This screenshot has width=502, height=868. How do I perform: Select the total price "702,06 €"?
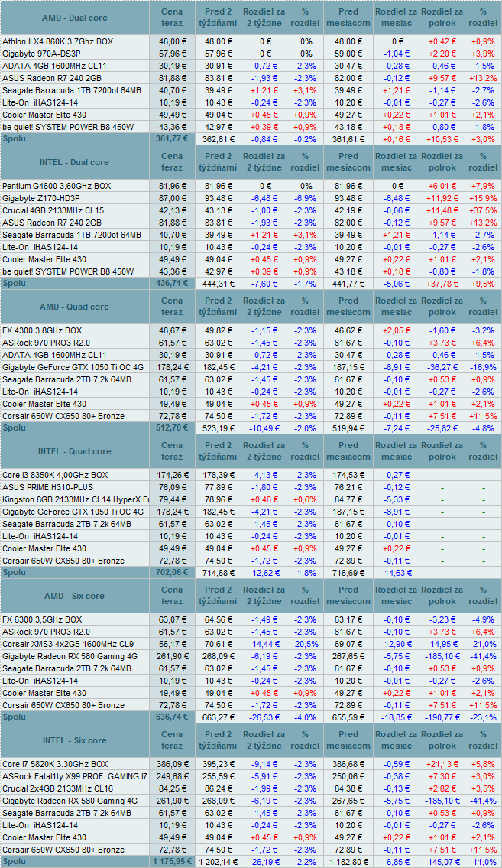coord(173,572)
